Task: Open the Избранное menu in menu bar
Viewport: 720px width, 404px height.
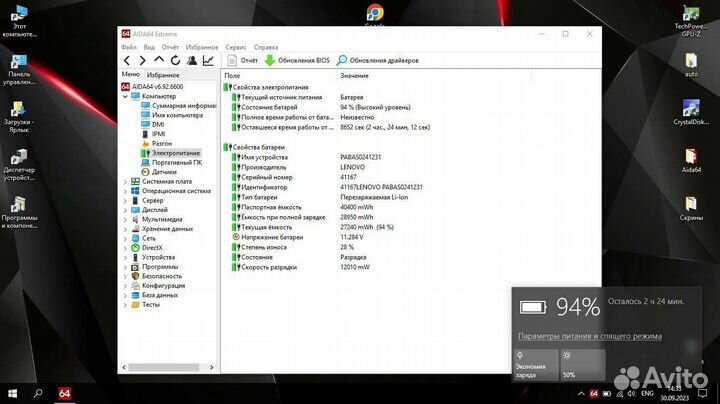Action: click(202, 47)
